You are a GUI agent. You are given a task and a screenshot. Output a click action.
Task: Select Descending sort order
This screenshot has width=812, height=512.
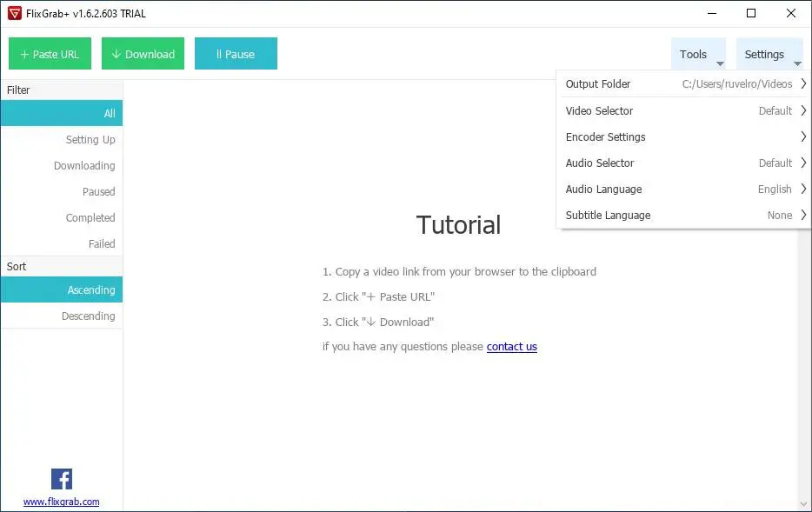[62, 316]
